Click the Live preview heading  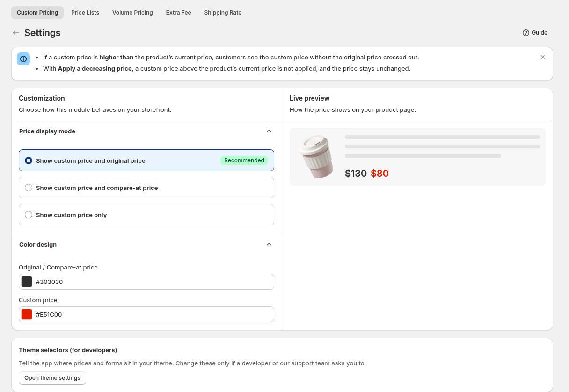[x=309, y=98]
